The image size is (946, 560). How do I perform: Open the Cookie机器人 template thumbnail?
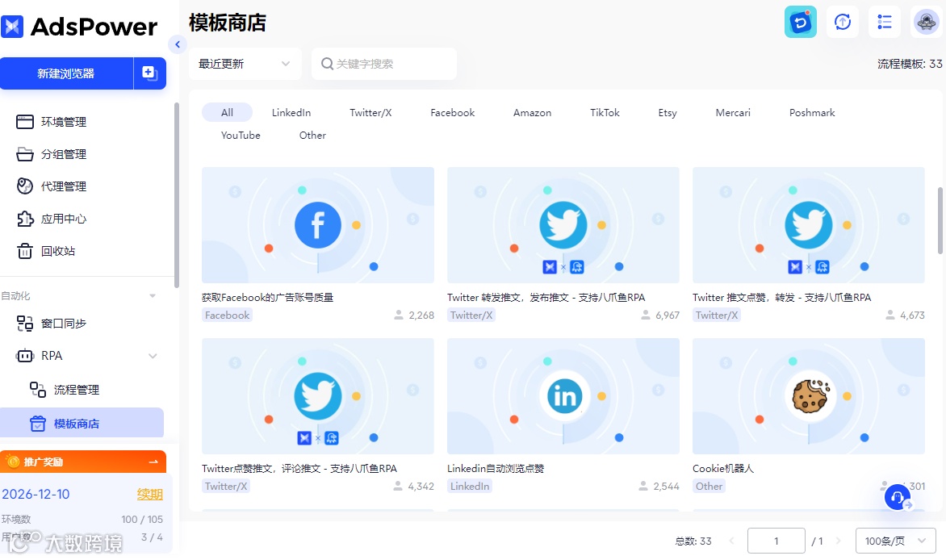[809, 396]
